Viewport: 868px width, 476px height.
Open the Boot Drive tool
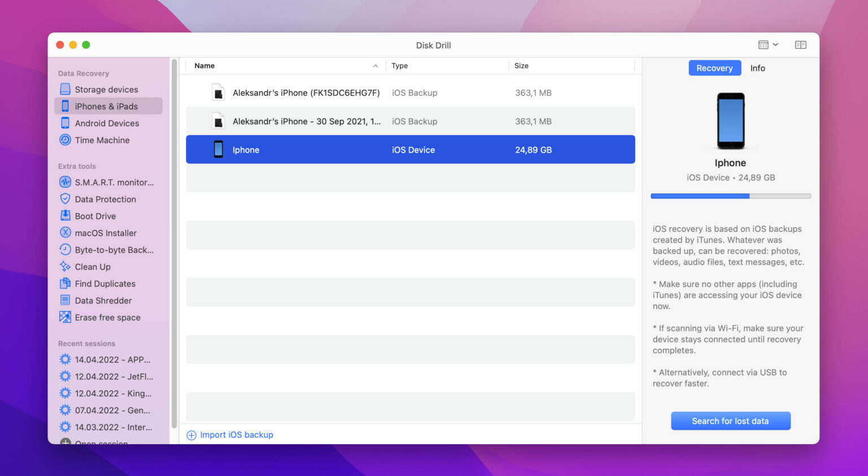pos(95,216)
